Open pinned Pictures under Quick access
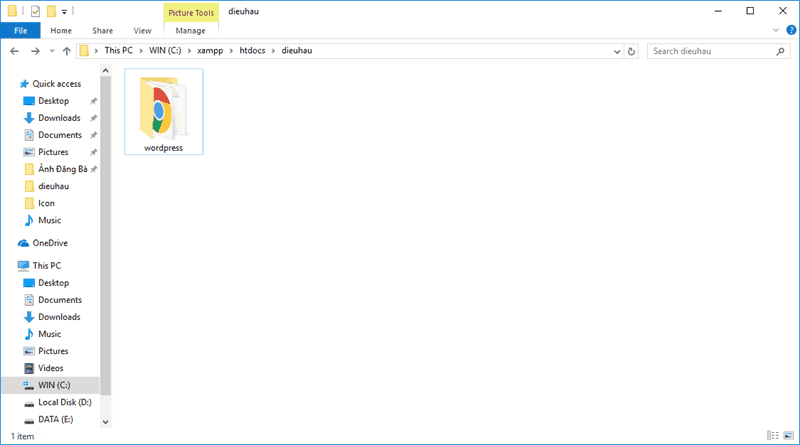 click(x=53, y=152)
